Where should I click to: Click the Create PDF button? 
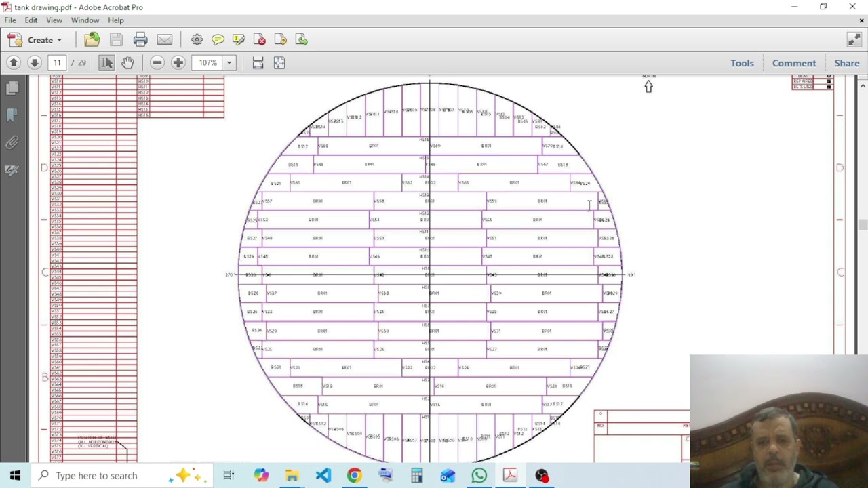pyautogui.click(x=35, y=40)
